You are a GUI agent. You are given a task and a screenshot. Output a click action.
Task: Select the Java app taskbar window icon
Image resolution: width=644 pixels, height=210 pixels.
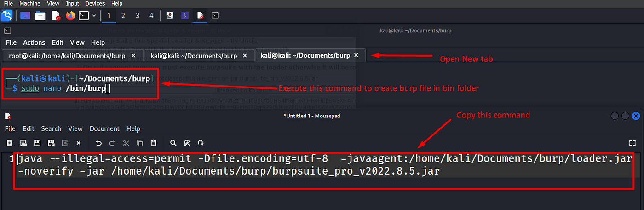[x=170, y=16]
